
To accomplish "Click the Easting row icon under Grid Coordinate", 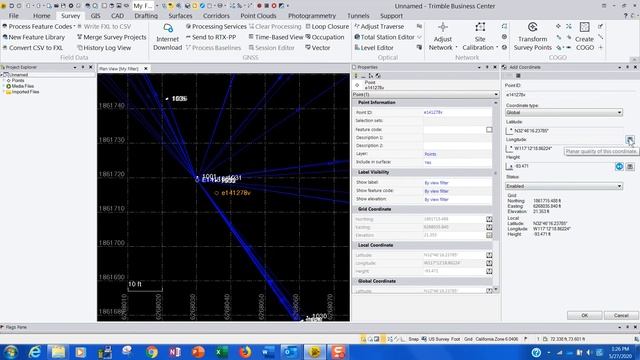I will (x=489, y=227).
